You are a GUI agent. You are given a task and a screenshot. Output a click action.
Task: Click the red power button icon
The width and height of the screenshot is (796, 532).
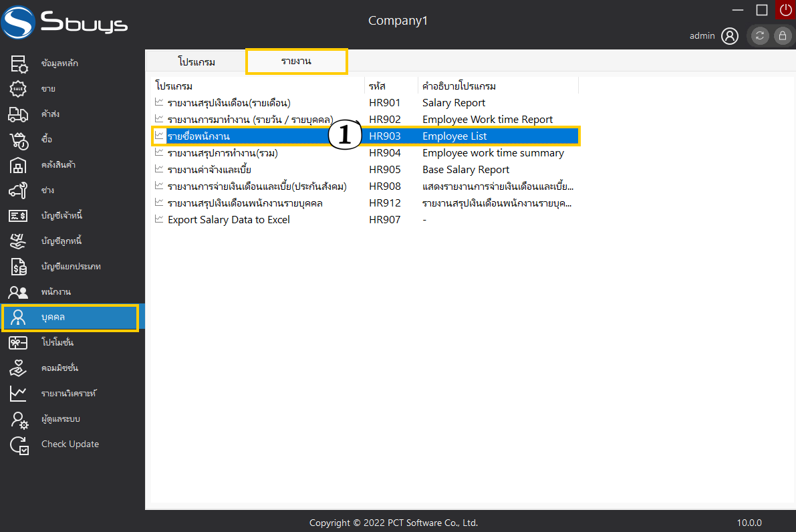point(785,10)
